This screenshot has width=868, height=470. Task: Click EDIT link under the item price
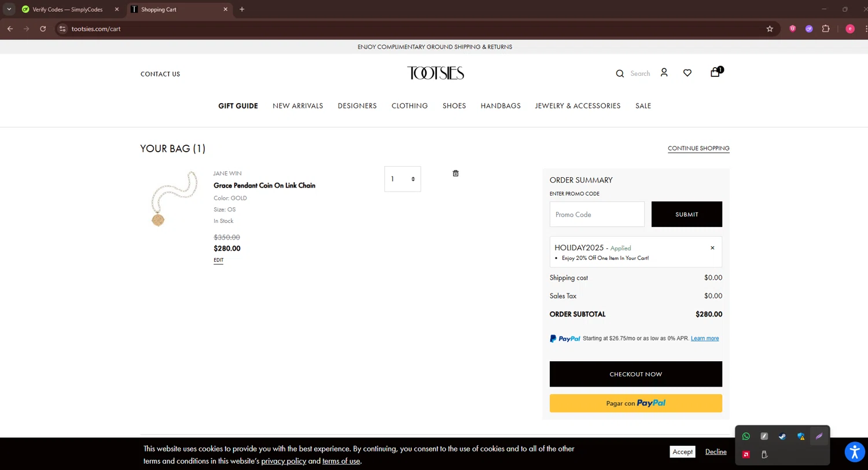(x=218, y=260)
